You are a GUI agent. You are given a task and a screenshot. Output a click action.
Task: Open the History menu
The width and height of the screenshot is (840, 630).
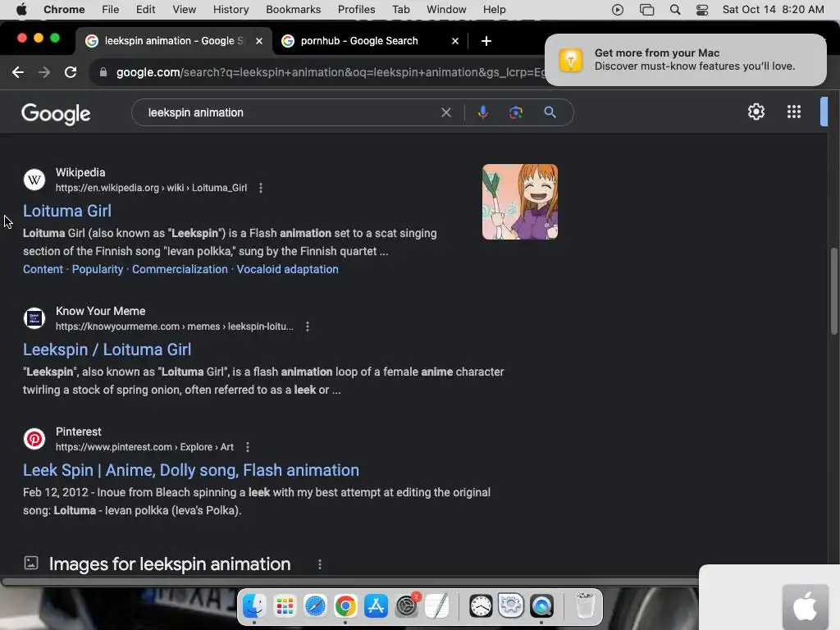[x=231, y=10]
